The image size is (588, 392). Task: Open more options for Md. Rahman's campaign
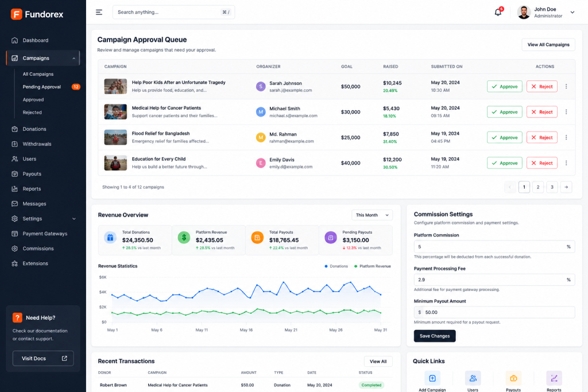coord(566,138)
